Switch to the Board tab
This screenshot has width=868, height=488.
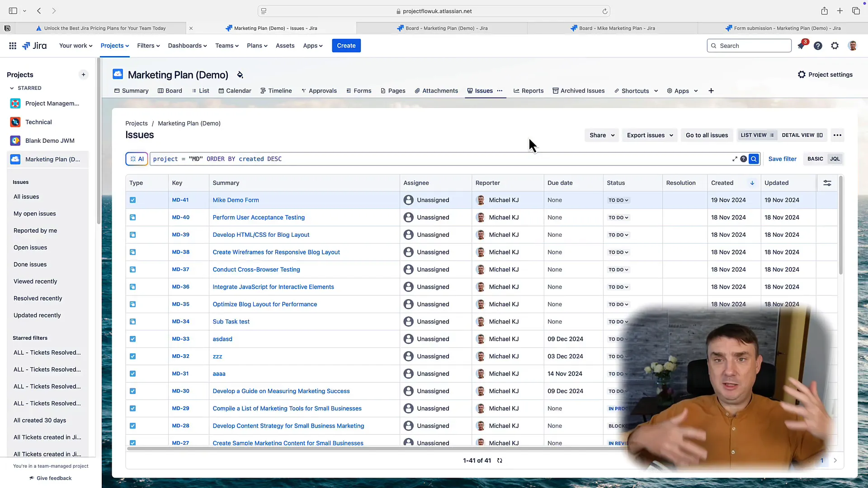170,91
